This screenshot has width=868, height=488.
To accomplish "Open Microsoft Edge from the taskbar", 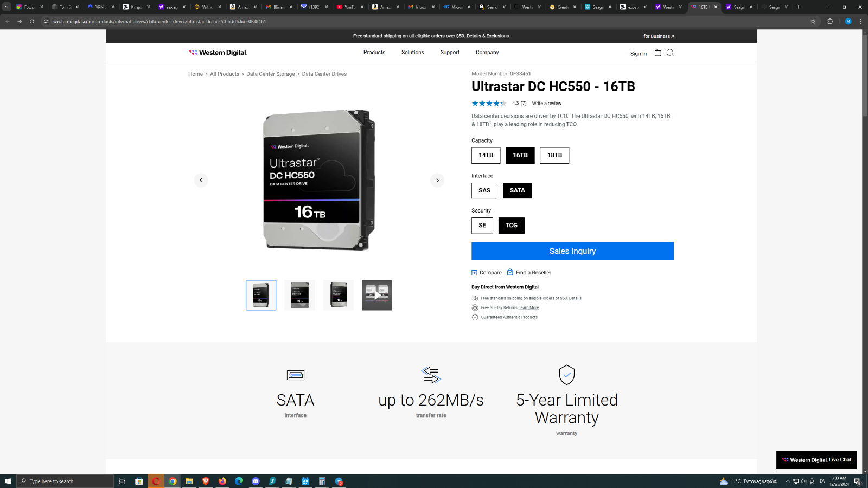I will [x=239, y=481].
